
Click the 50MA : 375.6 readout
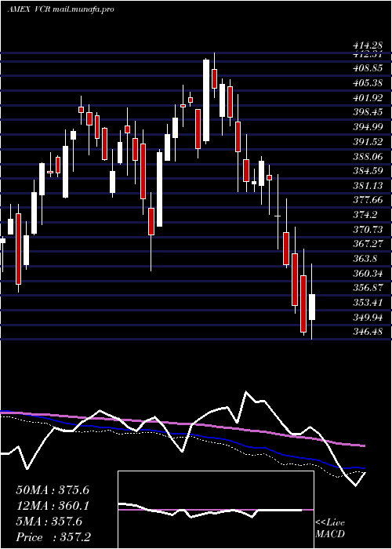53,490
